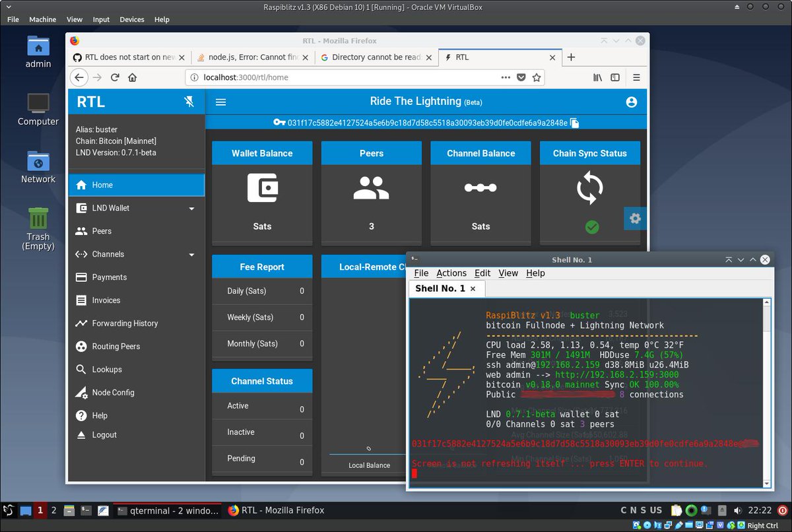The image size is (792, 532).
Task: Click the US keyboard layout indicator
Action: [x=655, y=510]
